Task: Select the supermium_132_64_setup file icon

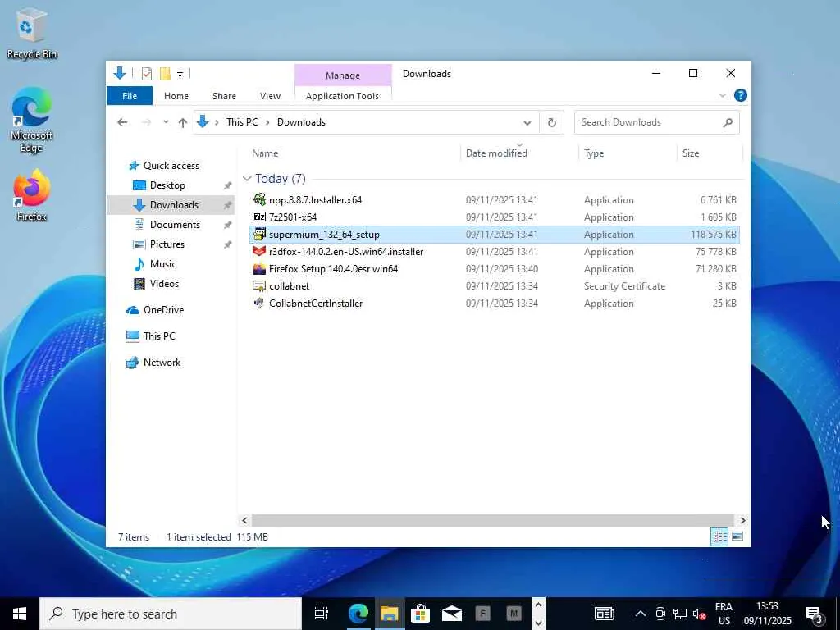Action: (x=259, y=234)
